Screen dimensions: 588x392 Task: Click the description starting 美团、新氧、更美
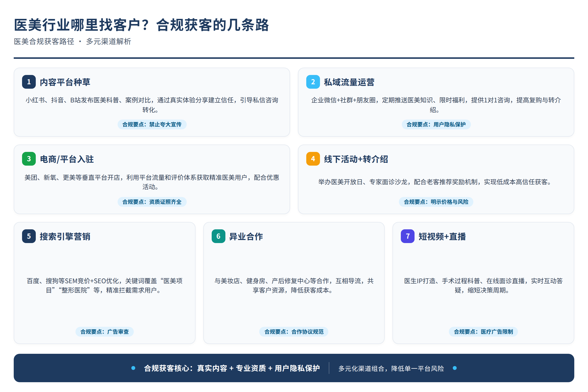click(152, 182)
